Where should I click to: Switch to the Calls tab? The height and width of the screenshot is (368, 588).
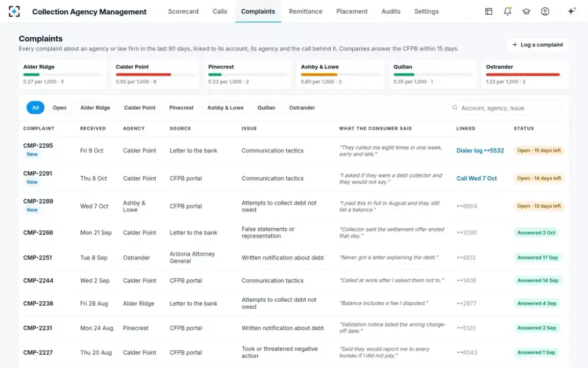coord(220,11)
